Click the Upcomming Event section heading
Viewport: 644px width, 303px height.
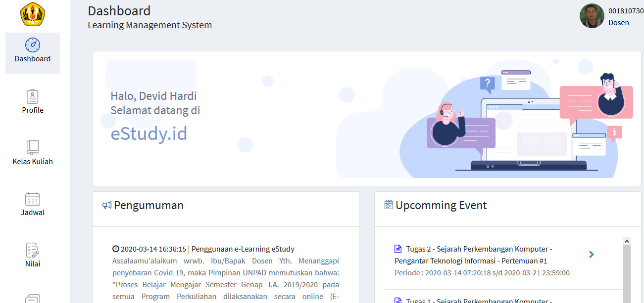tap(442, 205)
